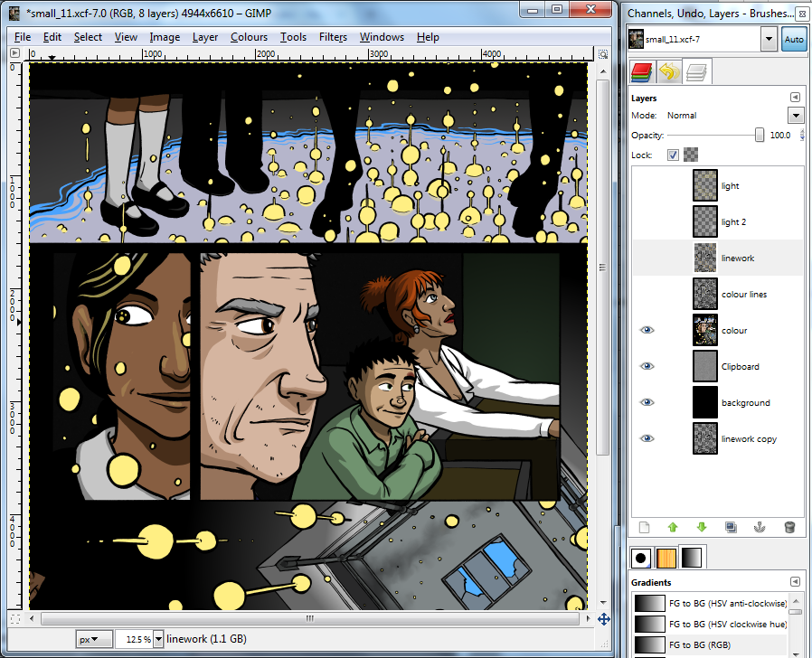Click the canvas scrollbar up arrow
812x658 pixels.
603,71
